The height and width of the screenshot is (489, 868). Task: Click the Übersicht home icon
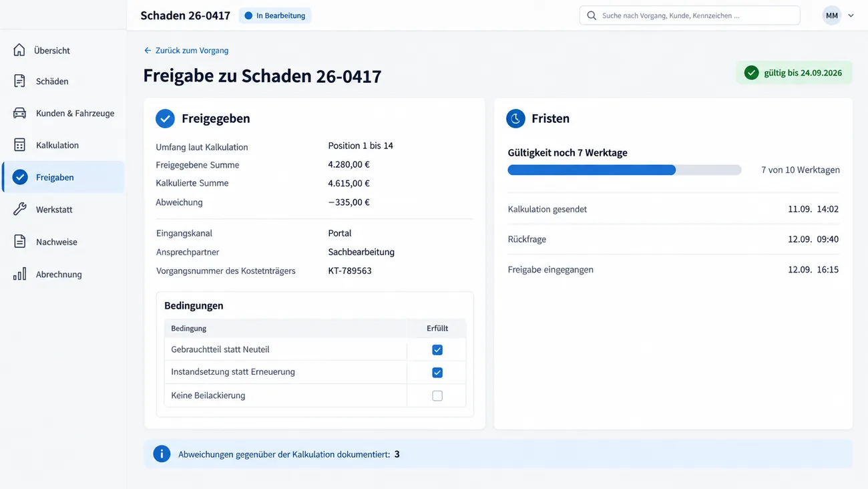[19, 50]
